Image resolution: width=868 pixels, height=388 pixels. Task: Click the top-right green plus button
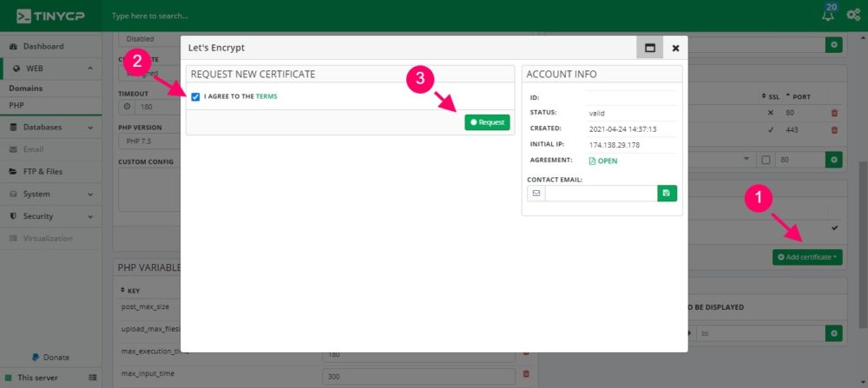pos(833,45)
